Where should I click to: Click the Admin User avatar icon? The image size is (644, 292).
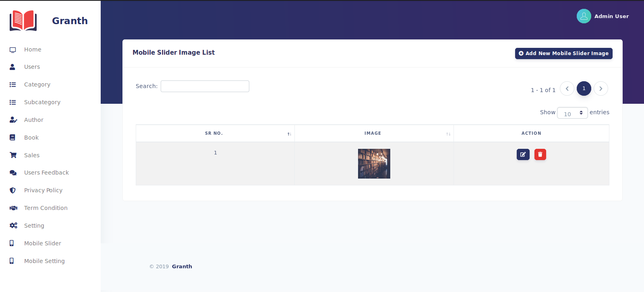(584, 16)
